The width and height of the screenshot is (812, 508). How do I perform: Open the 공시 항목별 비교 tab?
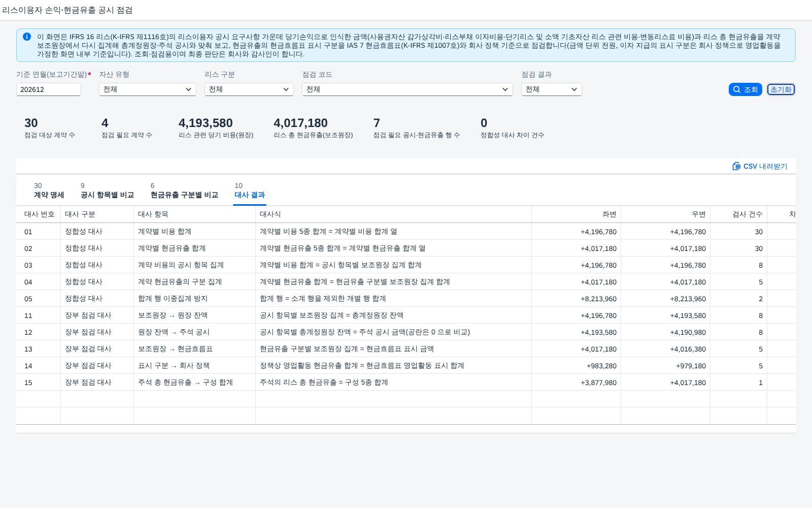tap(107, 190)
